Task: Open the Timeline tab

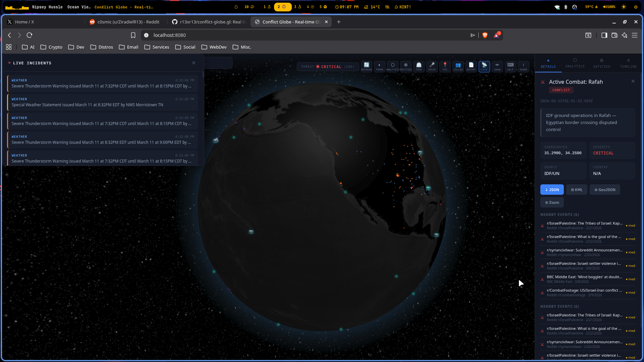Action: (628, 64)
